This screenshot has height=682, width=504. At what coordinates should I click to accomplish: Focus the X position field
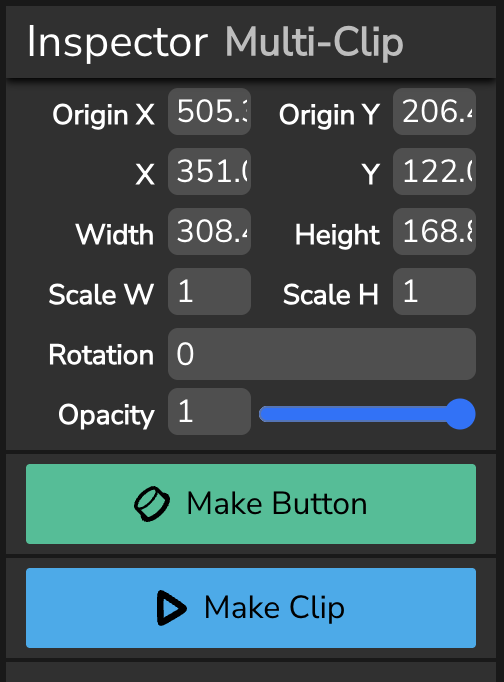click(x=210, y=171)
